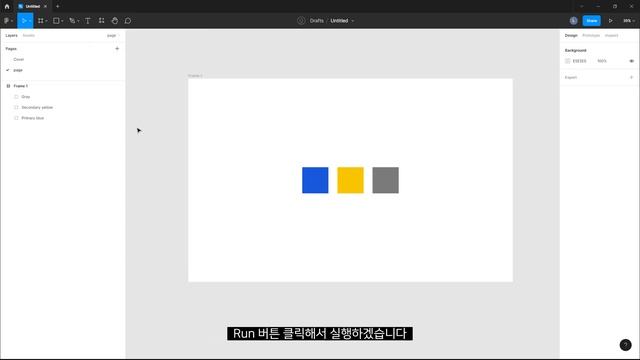
Task: Select the Primary blue layer
Action: click(33, 118)
